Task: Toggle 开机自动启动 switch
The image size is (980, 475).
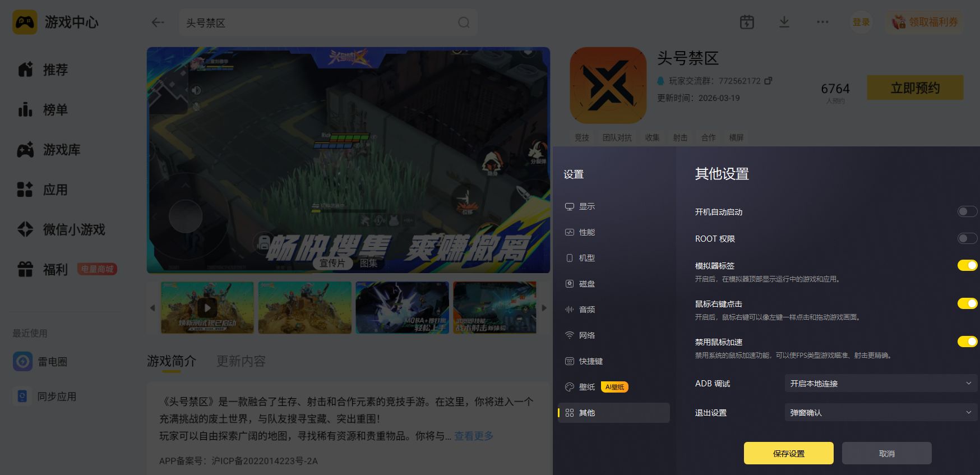Action: [x=967, y=211]
